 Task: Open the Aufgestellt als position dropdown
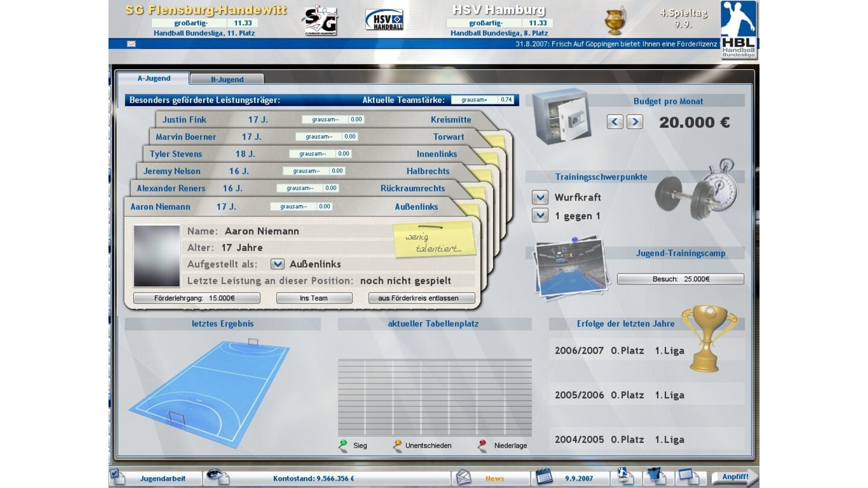coord(277,264)
